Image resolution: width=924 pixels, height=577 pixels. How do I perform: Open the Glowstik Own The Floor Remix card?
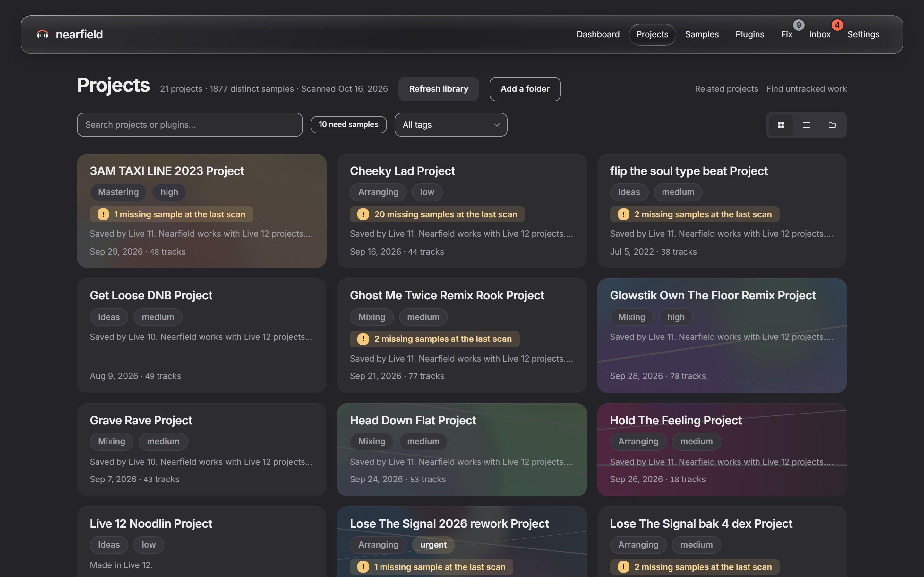pyautogui.click(x=722, y=335)
